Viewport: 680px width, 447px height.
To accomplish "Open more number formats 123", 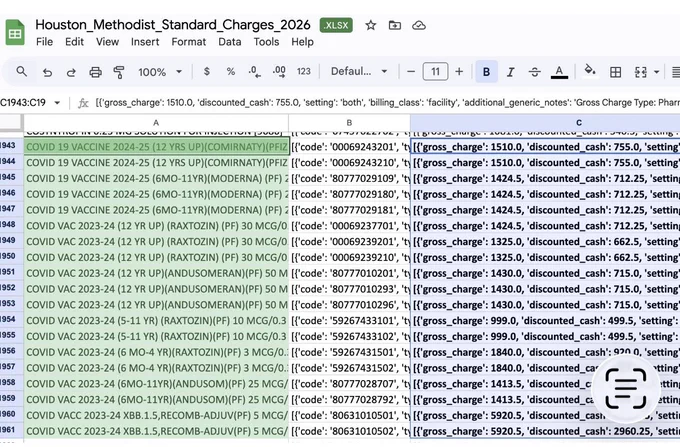I will [304, 72].
